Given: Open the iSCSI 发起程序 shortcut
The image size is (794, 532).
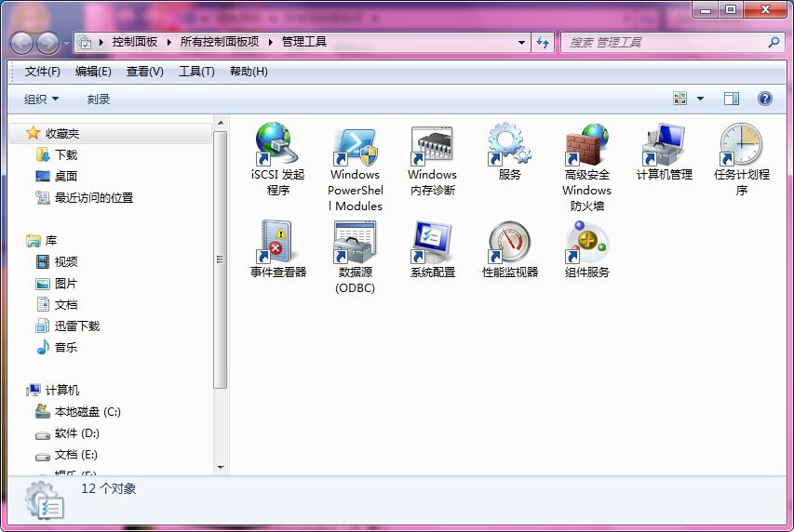Looking at the screenshot, I should (277, 159).
